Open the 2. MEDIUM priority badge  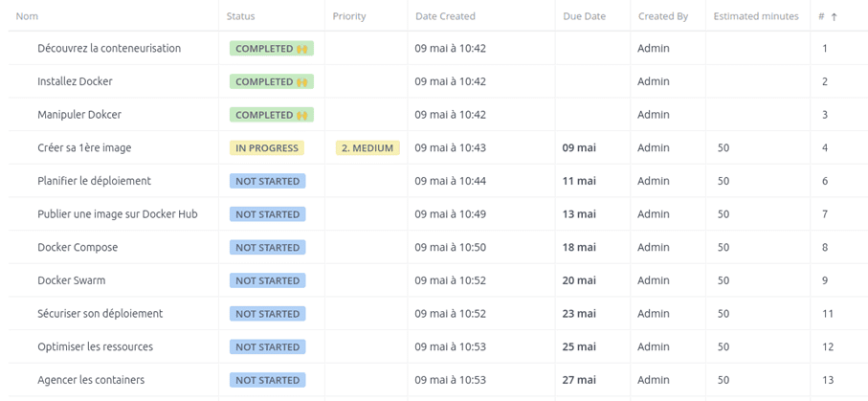click(367, 148)
